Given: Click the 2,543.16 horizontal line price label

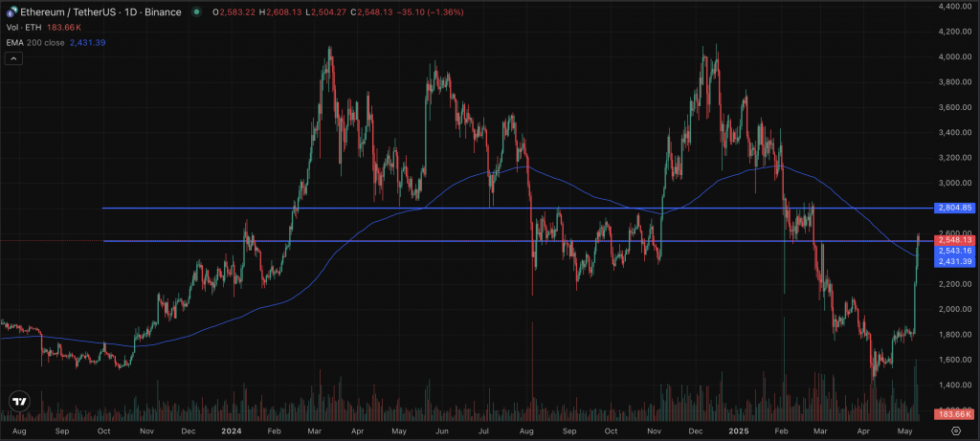Looking at the screenshot, I should pos(954,251).
